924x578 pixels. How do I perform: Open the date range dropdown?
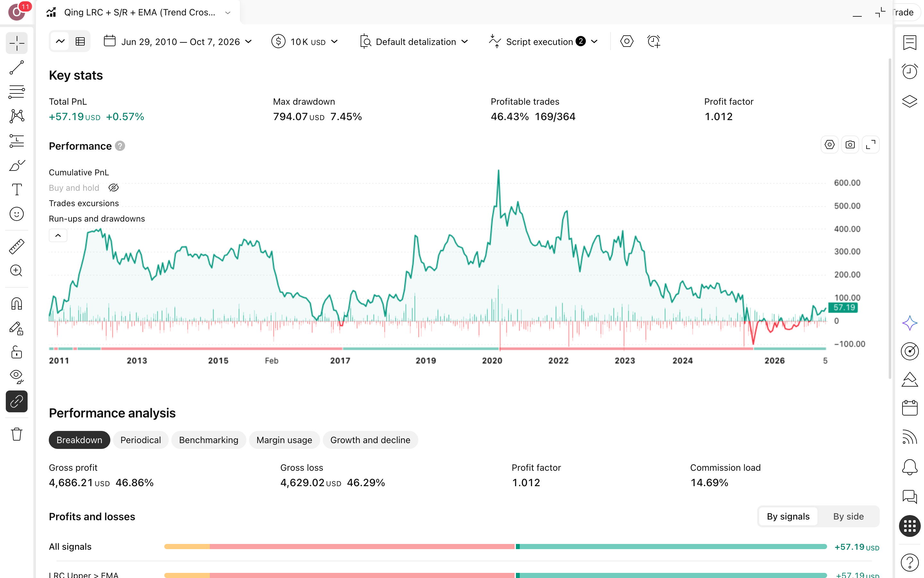click(x=178, y=41)
